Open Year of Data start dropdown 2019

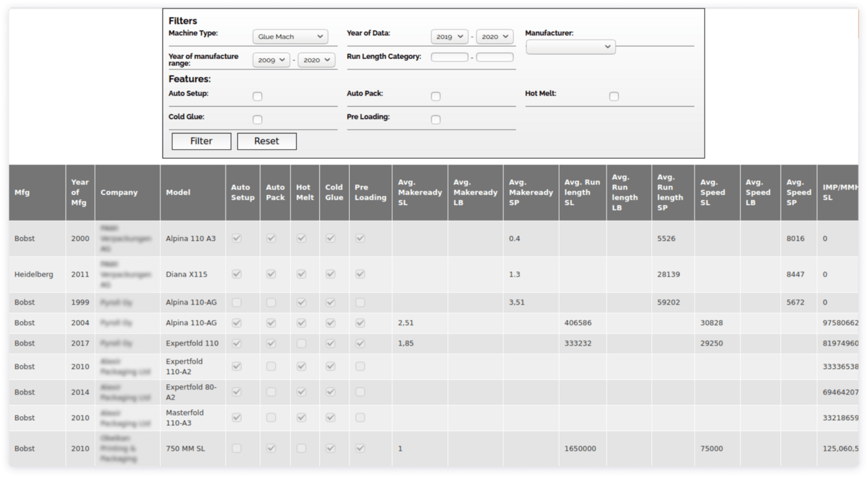coord(450,37)
